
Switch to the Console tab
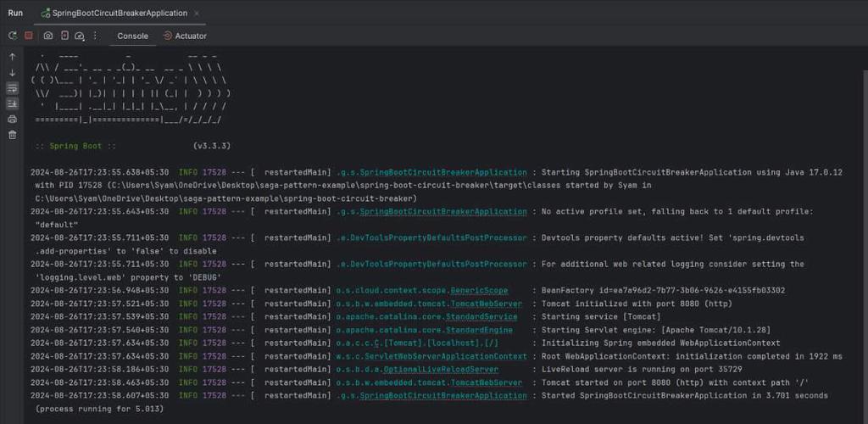tap(133, 36)
